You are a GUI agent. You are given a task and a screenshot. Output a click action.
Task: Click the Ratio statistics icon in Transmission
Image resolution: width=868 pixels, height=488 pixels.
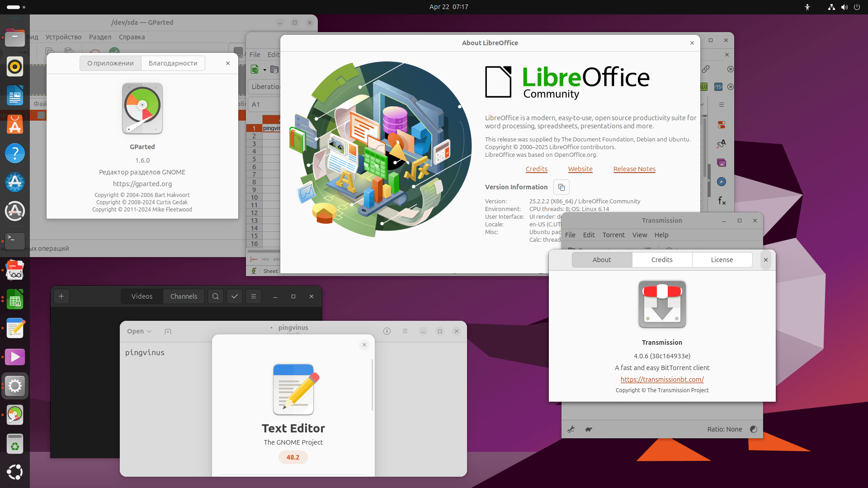[x=754, y=429]
